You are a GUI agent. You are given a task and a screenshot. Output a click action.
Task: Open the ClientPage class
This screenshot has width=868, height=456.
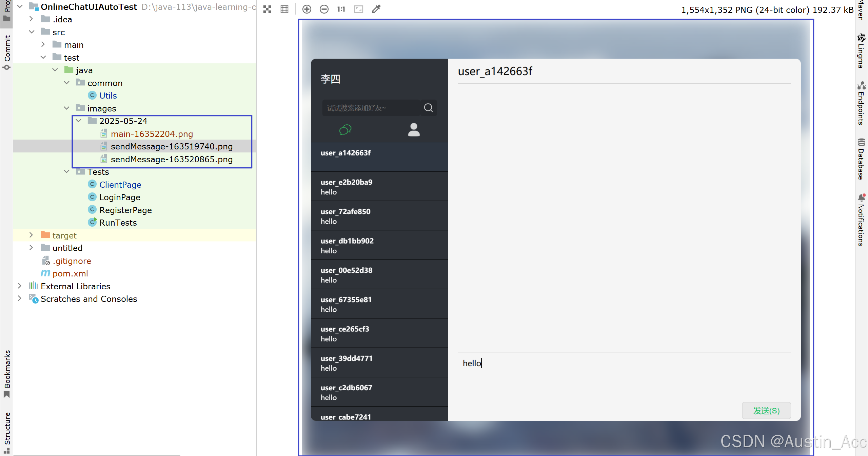coord(120,185)
